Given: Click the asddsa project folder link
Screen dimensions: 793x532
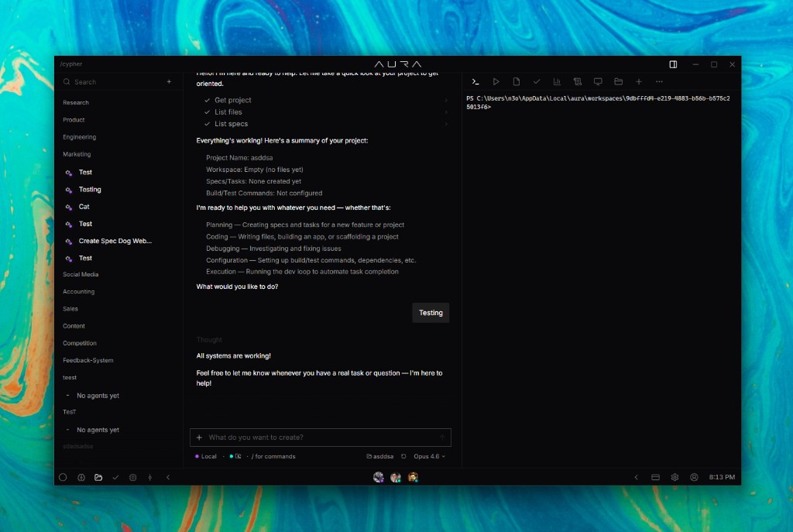Looking at the screenshot, I should pos(380,457).
